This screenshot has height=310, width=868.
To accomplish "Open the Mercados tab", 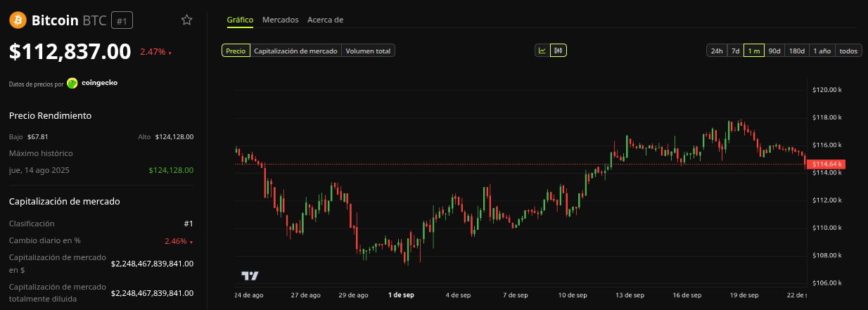I will coord(280,20).
